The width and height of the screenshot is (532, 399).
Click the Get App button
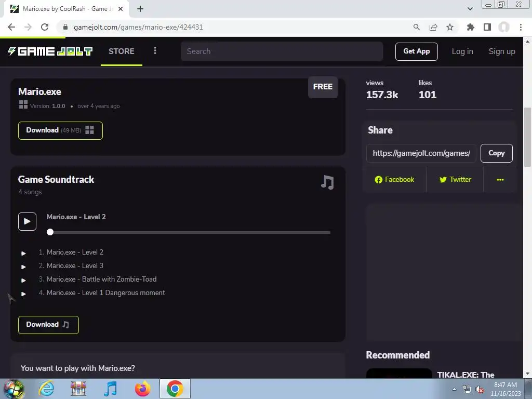[x=416, y=51]
